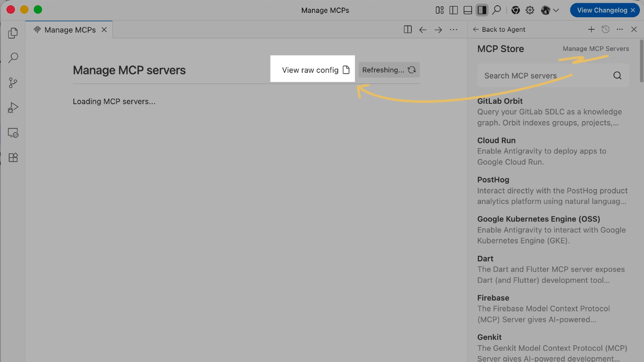Select the GitLab Orbit MCP server
The image size is (644, 362).
[x=553, y=112]
